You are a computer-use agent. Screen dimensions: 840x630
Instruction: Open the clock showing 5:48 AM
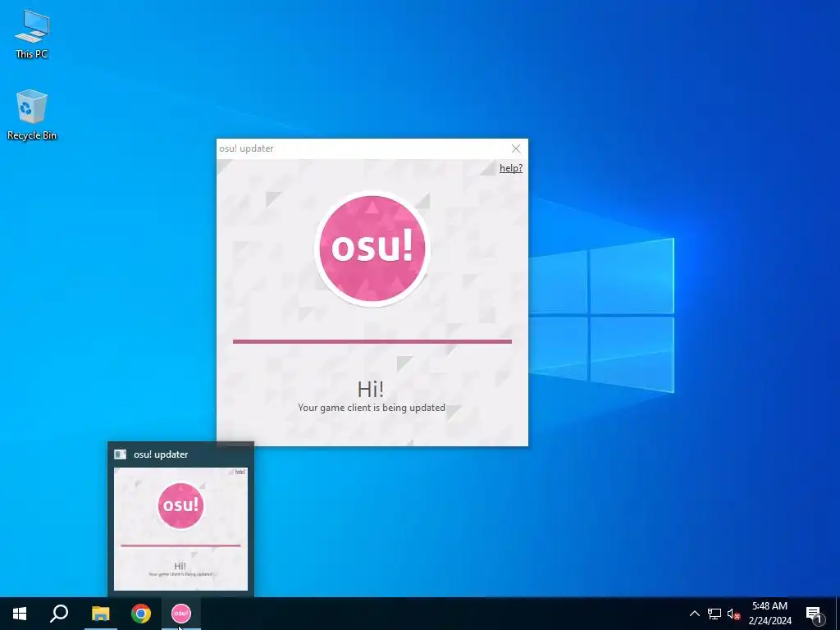coord(769,614)
